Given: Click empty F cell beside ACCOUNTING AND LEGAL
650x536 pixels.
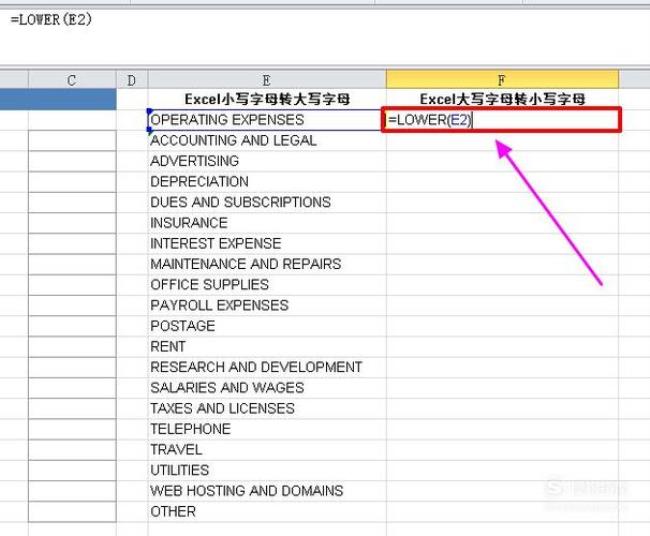Looking at the screenshot, I should [x=502, y=141].
